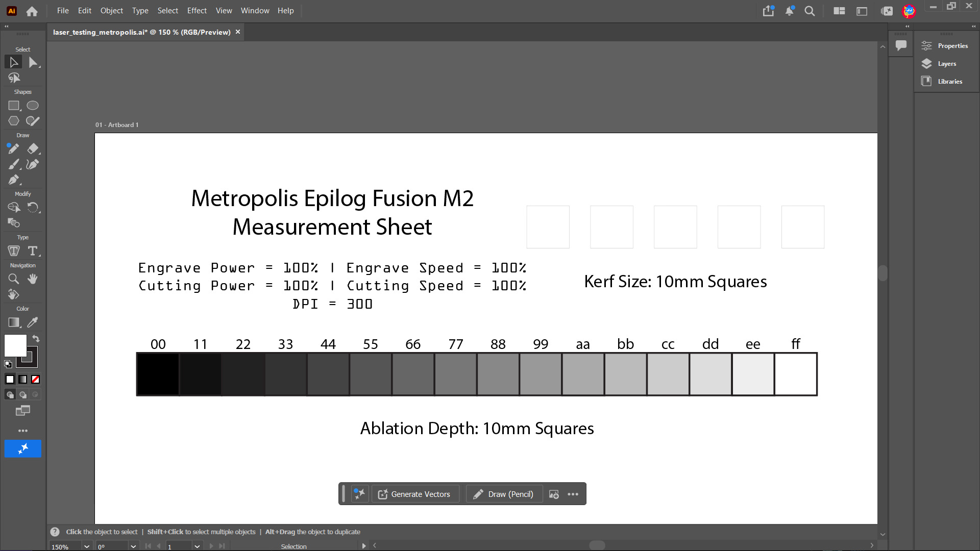Viewport: 980px width, 551px height.
Task: Click the Draw (Pencil) button
Action: coord(504,494)
